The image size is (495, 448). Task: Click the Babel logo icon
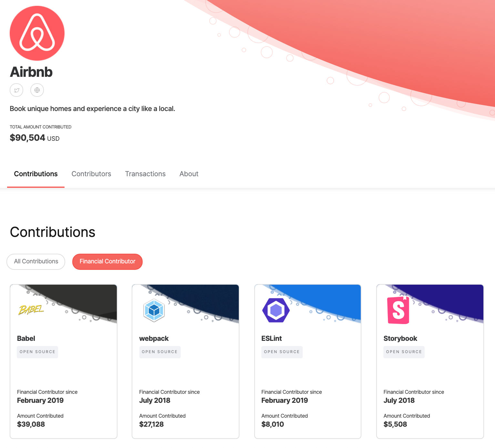pos(31,310)
